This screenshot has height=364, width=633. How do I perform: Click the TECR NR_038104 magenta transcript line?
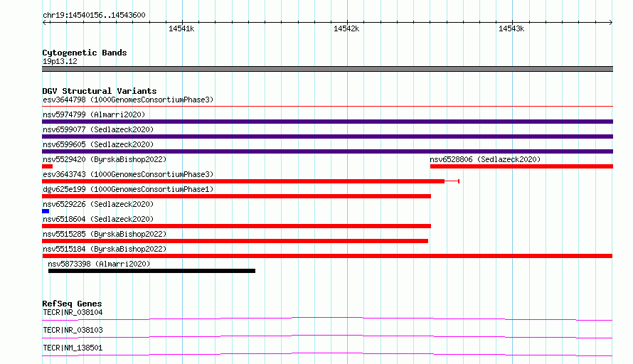[x=327, y=318]
